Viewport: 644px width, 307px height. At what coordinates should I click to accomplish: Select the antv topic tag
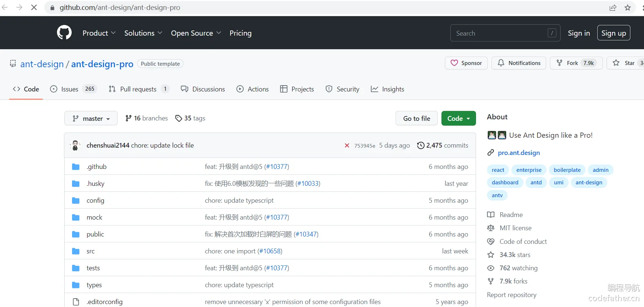tap(497, 195)
